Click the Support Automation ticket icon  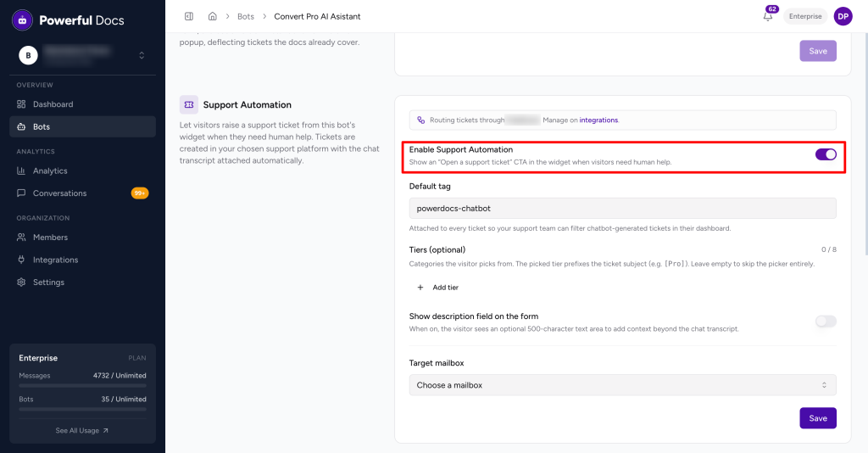click(x=189, y=104)
